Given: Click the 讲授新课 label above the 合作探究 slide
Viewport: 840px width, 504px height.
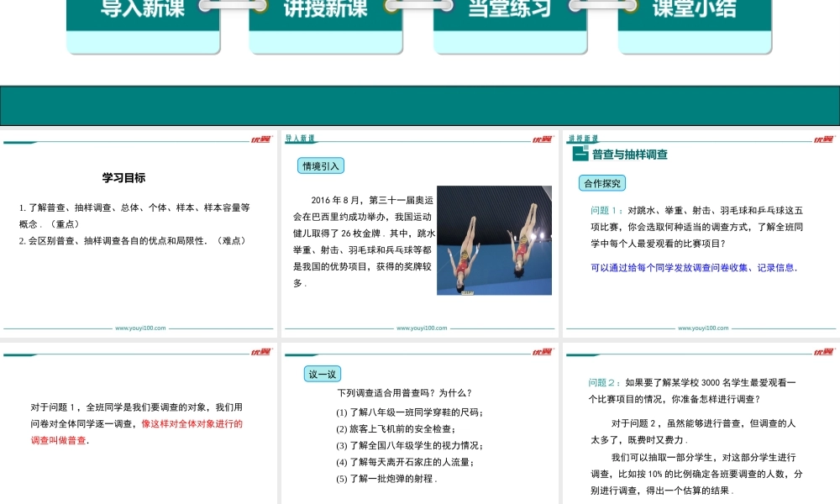Looking at the screenshot, I should (582, 139).
